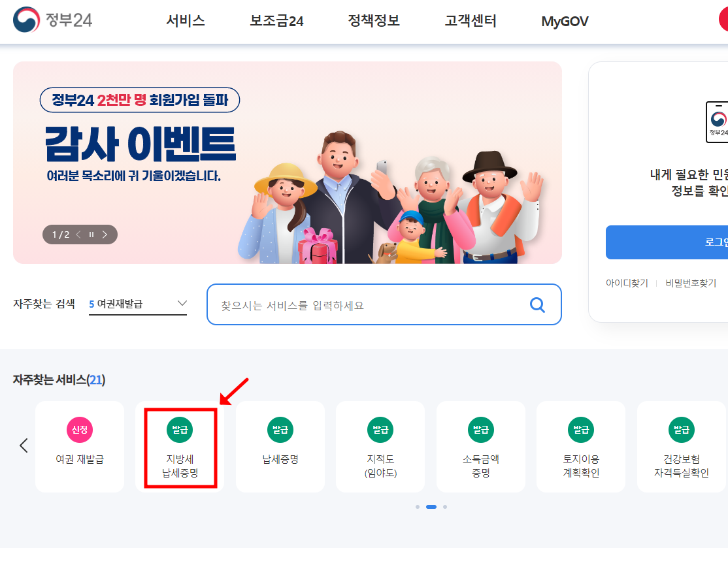Click the 감사 이벤트 banner
The height and width of the screenshot is (567, 728).
tap(288, 163)
